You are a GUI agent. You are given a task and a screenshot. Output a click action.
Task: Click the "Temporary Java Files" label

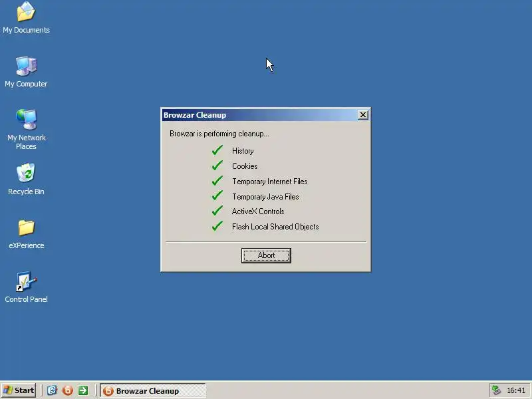[265, 196]
